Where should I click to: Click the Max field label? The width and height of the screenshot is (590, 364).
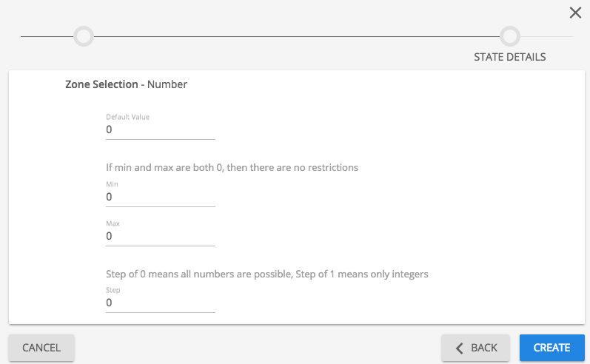click(113, 223)
